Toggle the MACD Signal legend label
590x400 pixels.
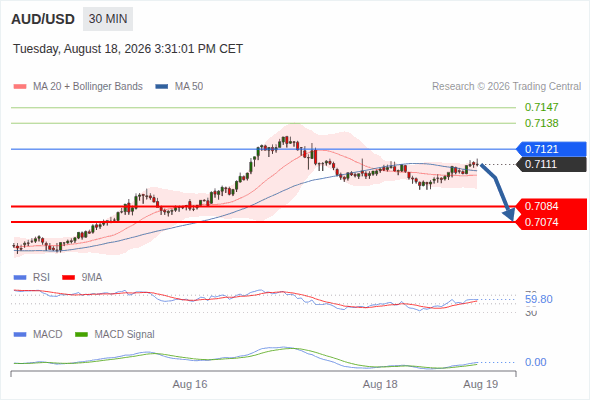click(x=125, y=334)
